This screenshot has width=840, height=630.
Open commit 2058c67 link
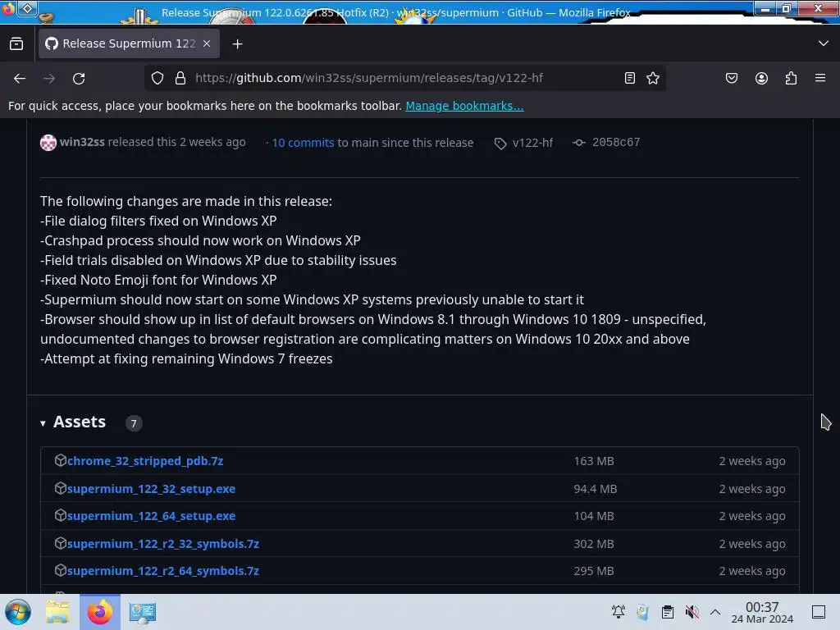pos(615,143)
